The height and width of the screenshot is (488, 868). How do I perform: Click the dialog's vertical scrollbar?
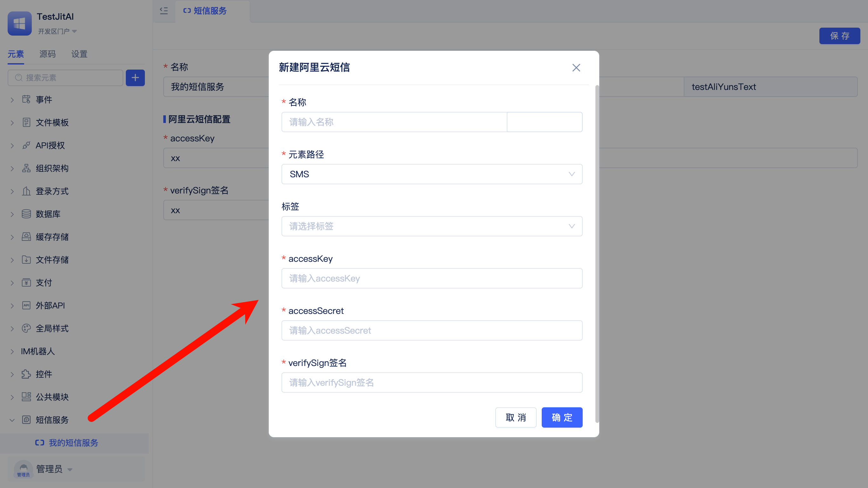tap(597, 254)
